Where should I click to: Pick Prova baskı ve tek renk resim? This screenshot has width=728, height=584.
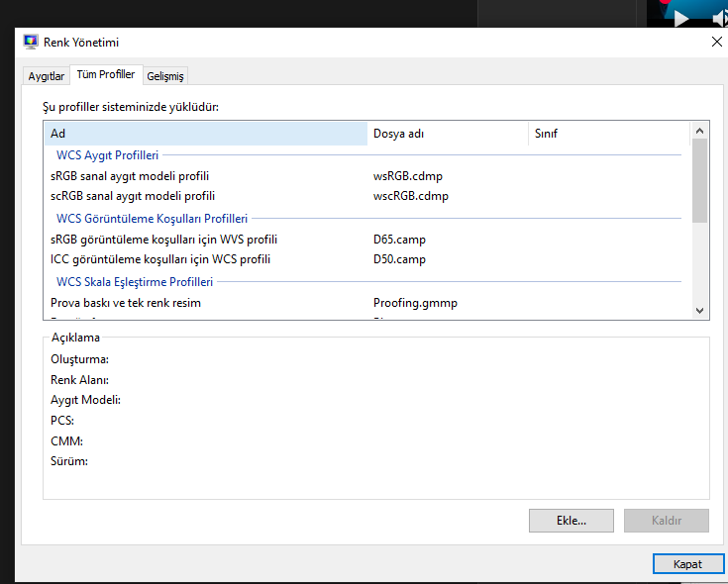click(126, 303)
